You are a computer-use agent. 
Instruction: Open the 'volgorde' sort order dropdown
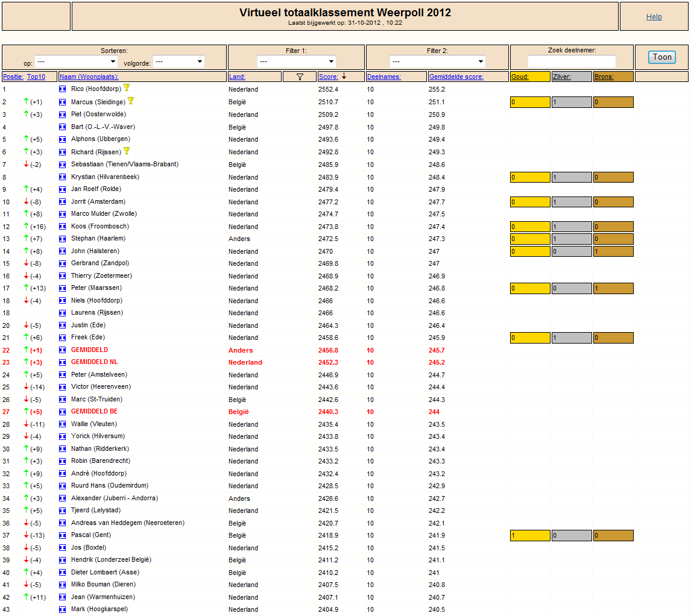[178, 61]
